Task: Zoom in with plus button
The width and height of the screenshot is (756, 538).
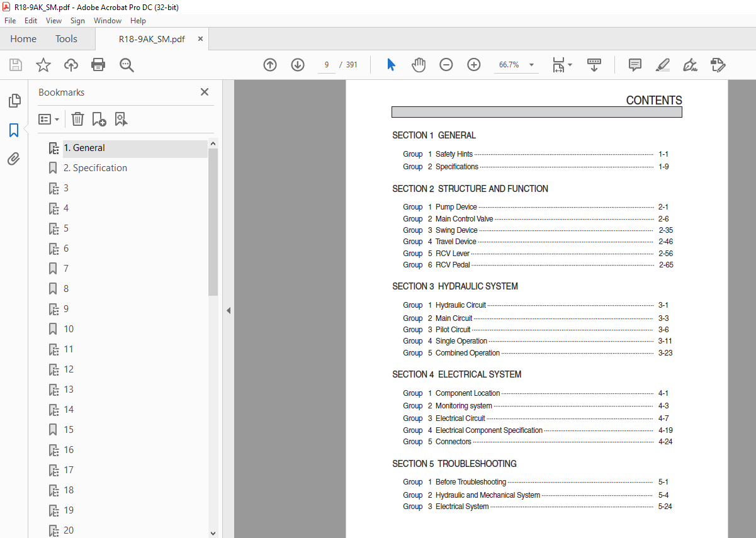Action: 474,65
